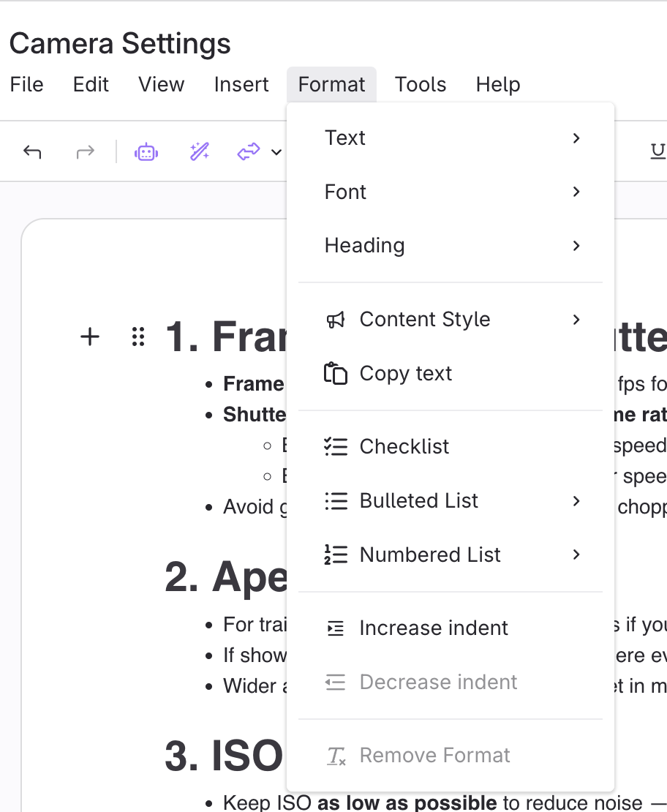This screenshot has width=667, height=812.
Task: Click the redo arrow icon
Action: [86, 152]
